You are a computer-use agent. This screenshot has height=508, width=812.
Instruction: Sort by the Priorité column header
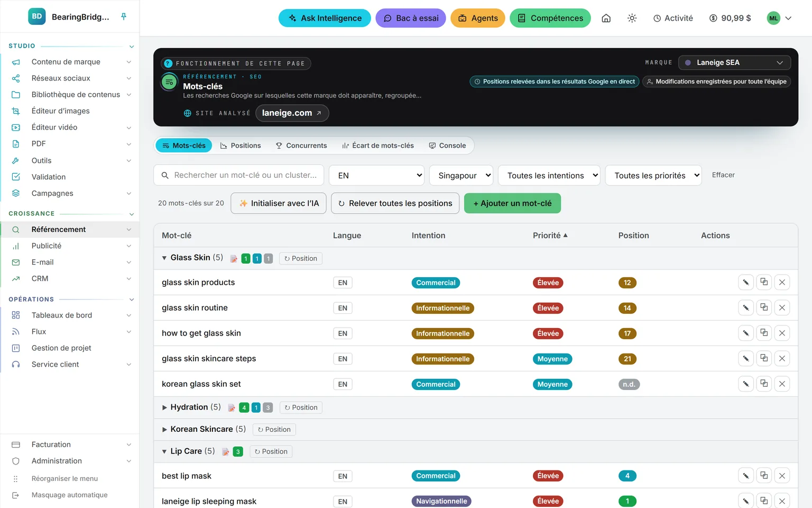pyautogui.click(x=550, y=235)
